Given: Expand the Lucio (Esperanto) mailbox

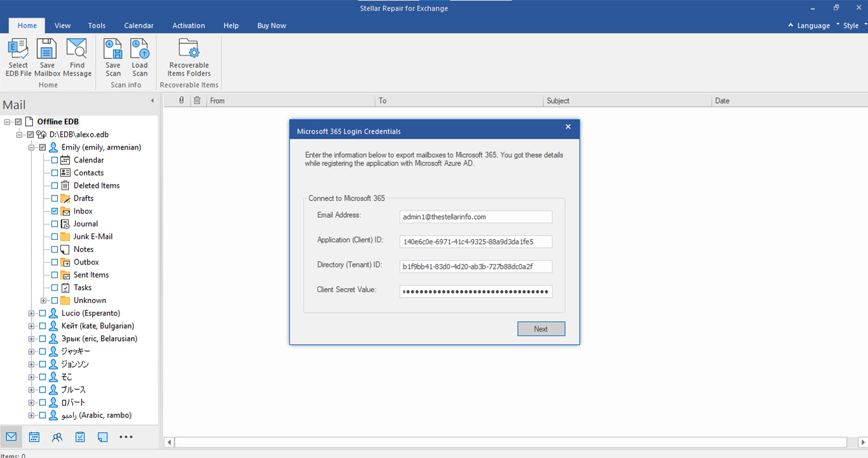Looking at the screenshot, I should (31, 313).
